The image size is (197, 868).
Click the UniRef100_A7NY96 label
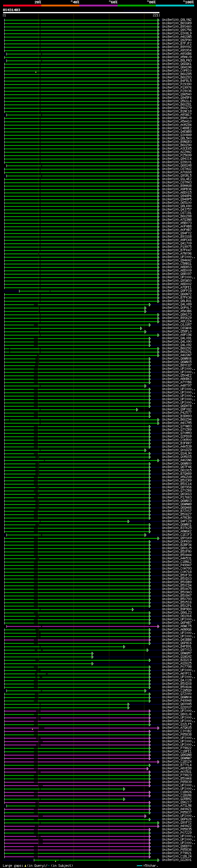[x=177, y=253]
